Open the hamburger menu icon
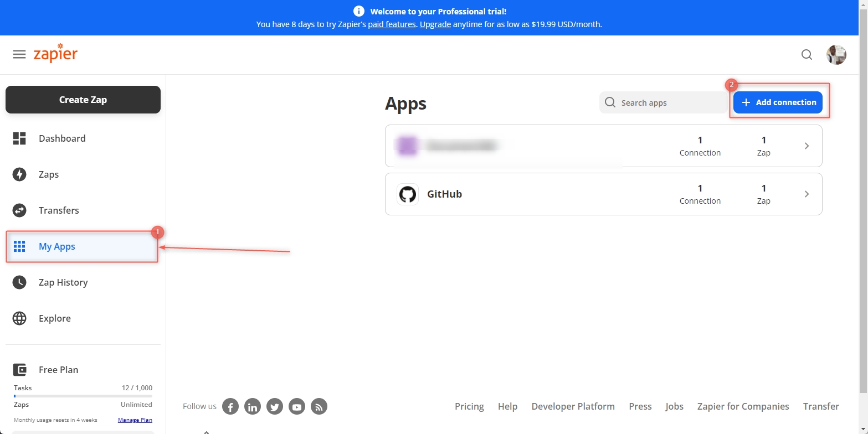The width and height of the screenshot is (868, 434). click(19, 54)
